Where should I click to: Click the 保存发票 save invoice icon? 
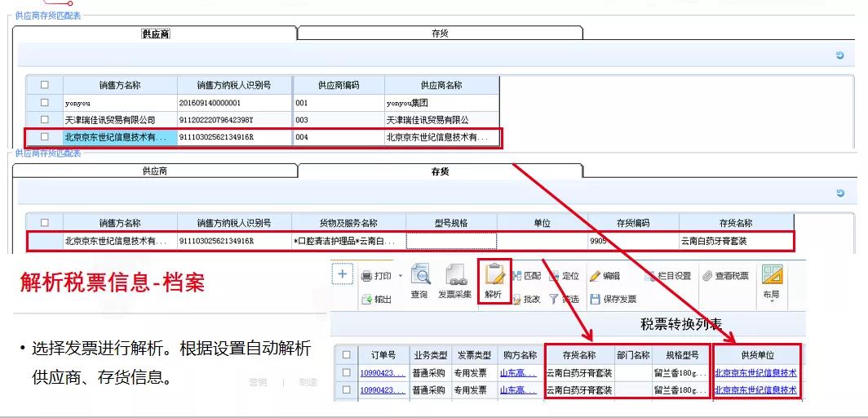(596, 299)
